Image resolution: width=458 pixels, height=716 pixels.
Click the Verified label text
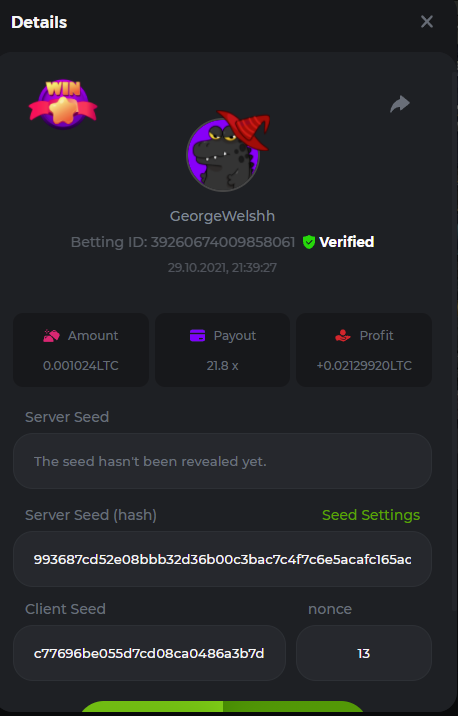(x=347, y=242)
